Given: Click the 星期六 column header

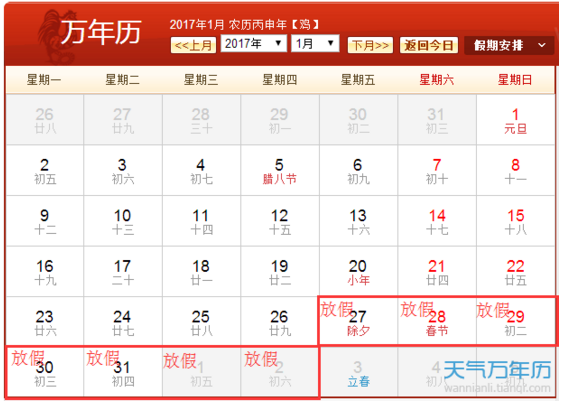Looking at the screenshot, I should tap(437, 80).
